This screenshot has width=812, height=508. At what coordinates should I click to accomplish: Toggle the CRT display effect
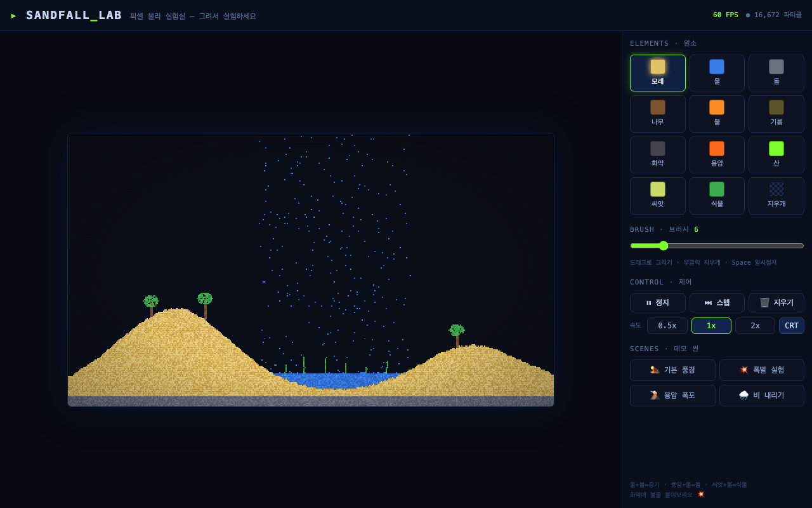792,326
